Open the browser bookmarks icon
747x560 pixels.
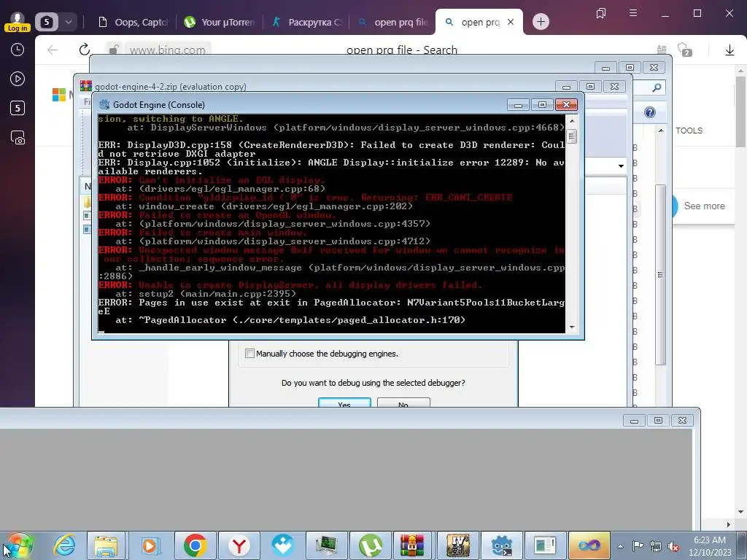coord(601,13)
